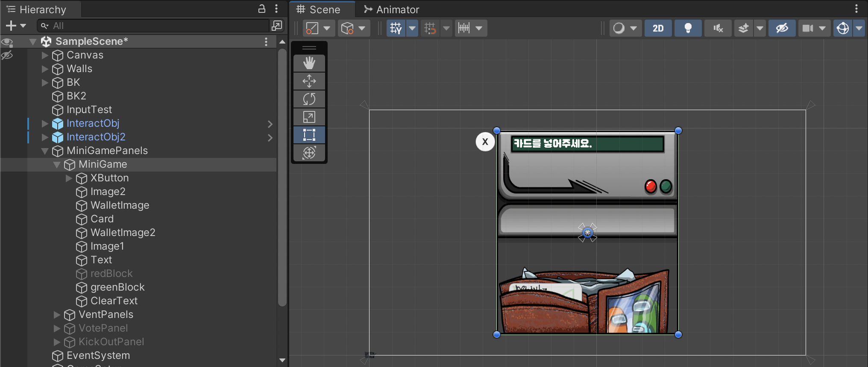868x367 pixels.
Task: Click the snap increment ruler icon
Action: click(x=464, y=28)
